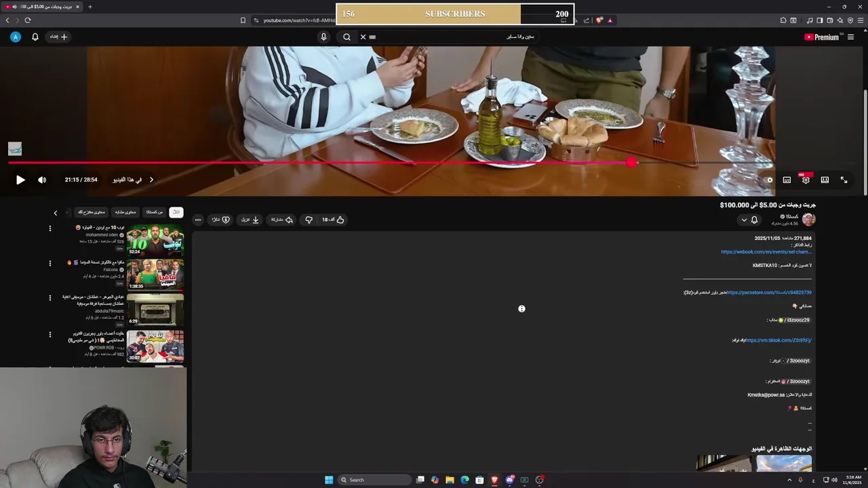Toggle the autoplay switch in player

click(x=768, y=180)
